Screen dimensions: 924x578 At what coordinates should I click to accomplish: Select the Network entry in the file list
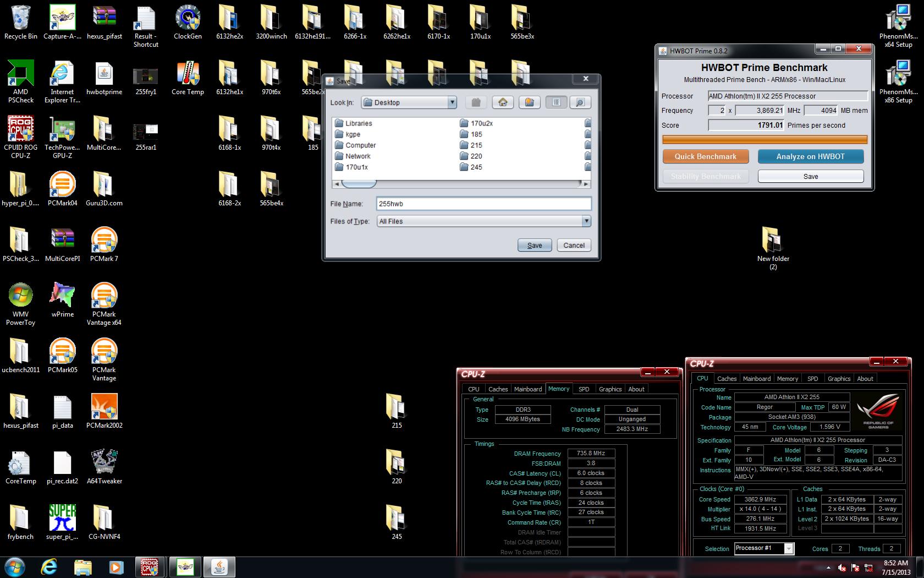[x=353, y=156]
